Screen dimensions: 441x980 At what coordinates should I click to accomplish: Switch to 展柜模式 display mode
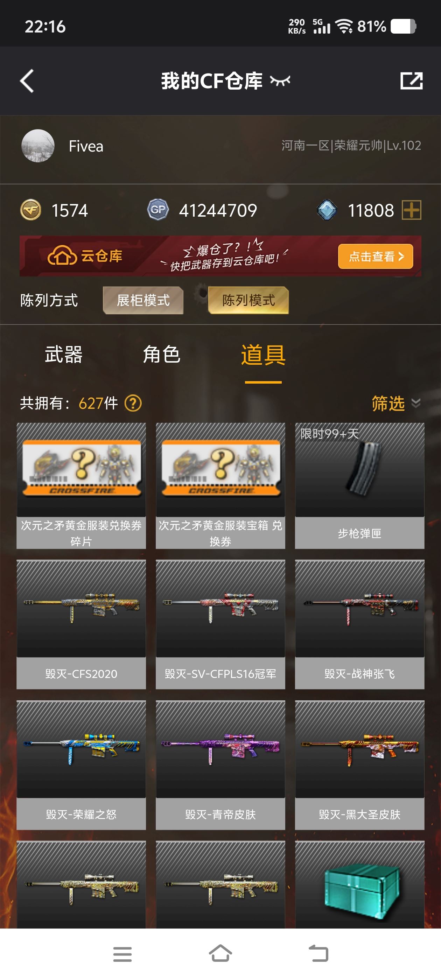[143, 300]
